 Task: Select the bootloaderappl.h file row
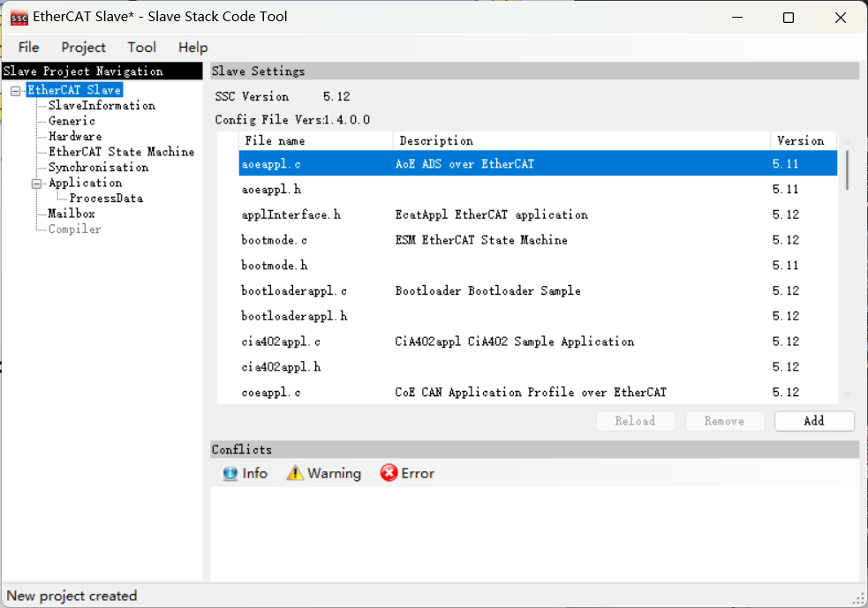point(538,317)
